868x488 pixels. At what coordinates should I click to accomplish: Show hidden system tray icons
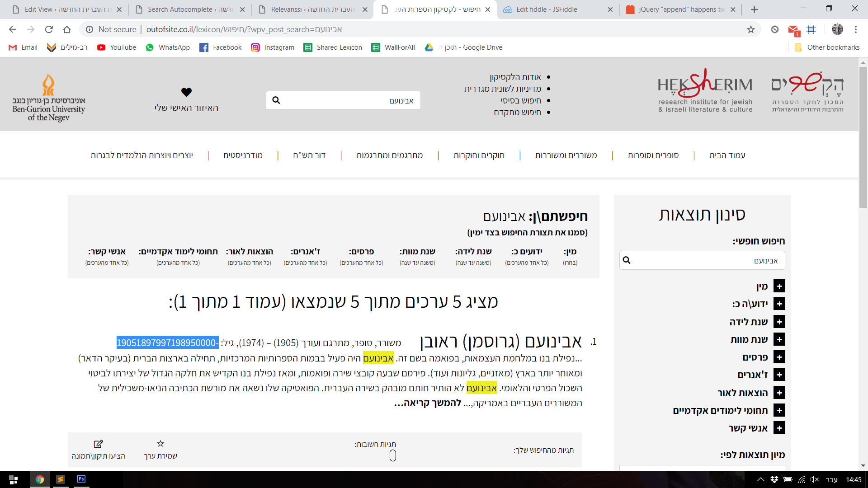coord(761,479)
